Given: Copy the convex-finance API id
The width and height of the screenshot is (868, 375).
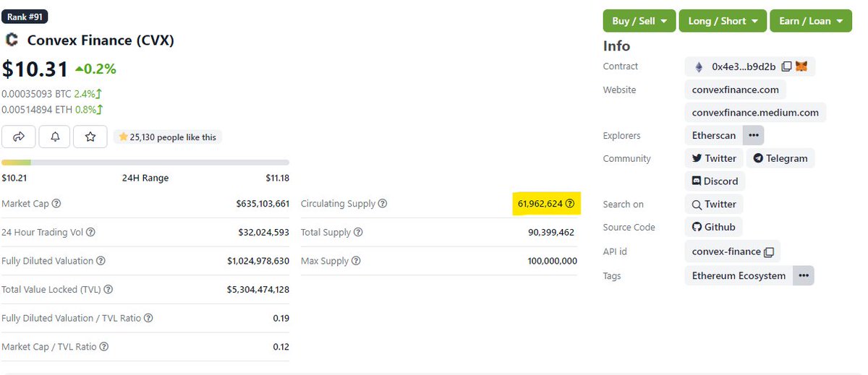Looking at the screenshot, I should pos(769,252).
